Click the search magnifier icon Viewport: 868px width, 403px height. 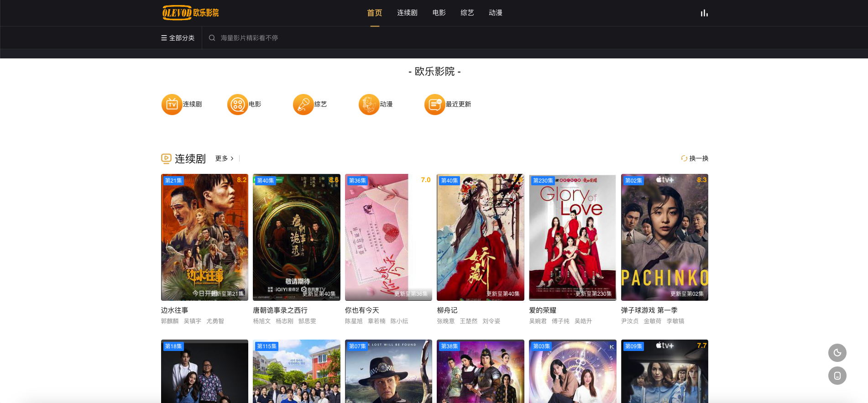tap(212, 38)
